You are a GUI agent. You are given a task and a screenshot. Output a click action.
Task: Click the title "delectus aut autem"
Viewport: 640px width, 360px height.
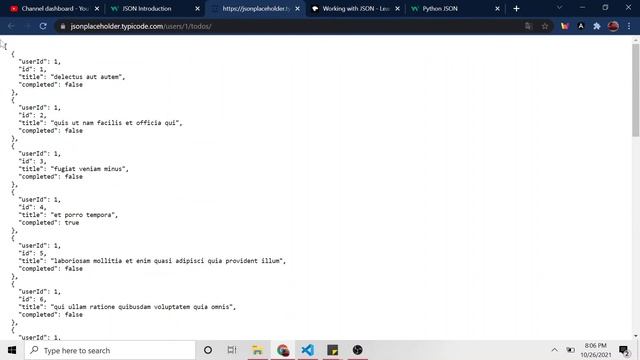click(88, 77)
